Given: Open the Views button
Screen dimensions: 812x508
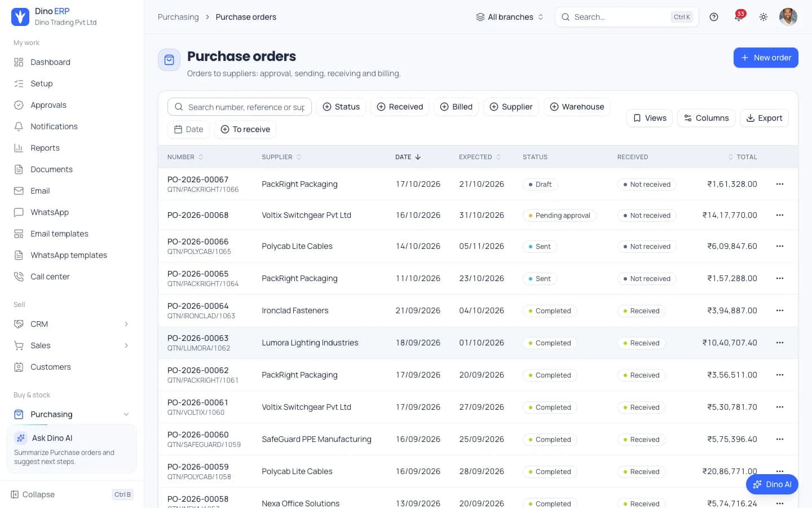Looking at the screenshot, I should tap(650, 118).
